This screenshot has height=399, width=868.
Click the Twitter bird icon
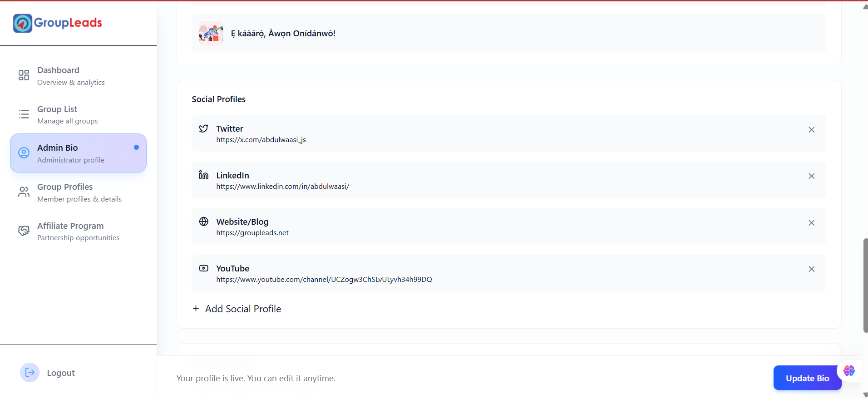pos(204,128)
